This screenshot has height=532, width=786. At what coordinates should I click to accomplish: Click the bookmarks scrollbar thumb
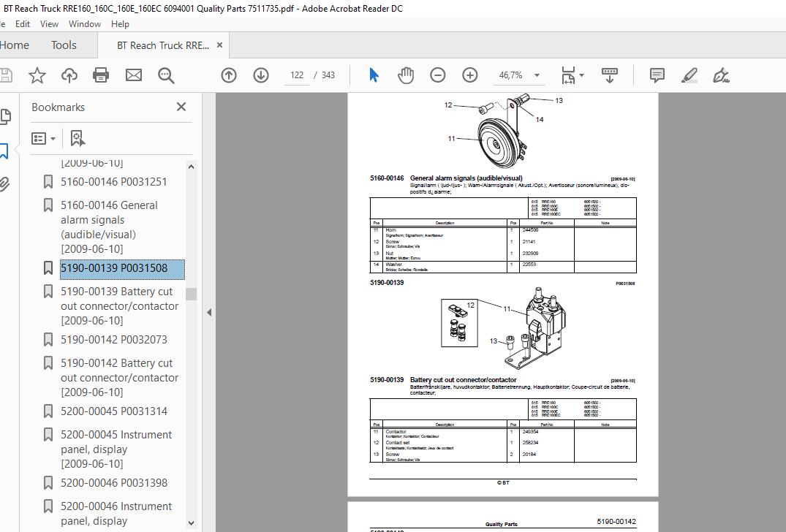click(x=191, y=294)
